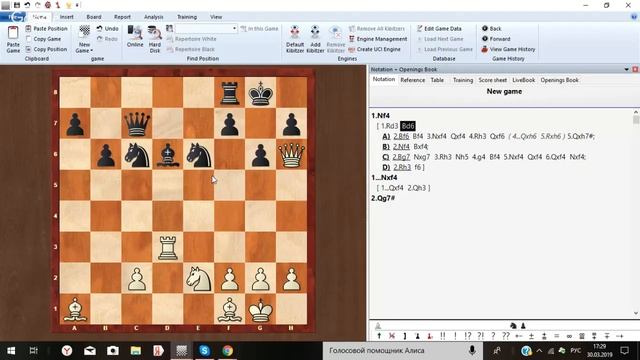Click move 1.Nf4 in notation
The height and width of the screenshot is (360, 640).
tap(380, 116)
